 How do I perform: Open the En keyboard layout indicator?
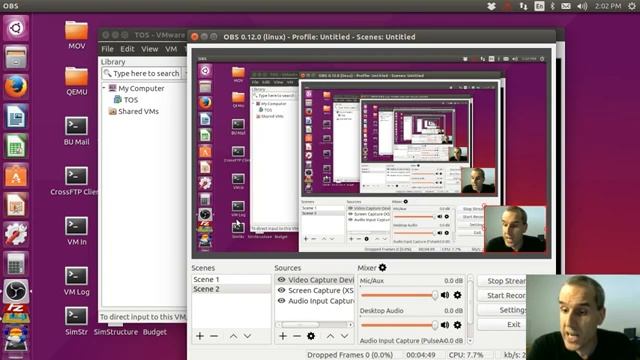pos(539,6)
